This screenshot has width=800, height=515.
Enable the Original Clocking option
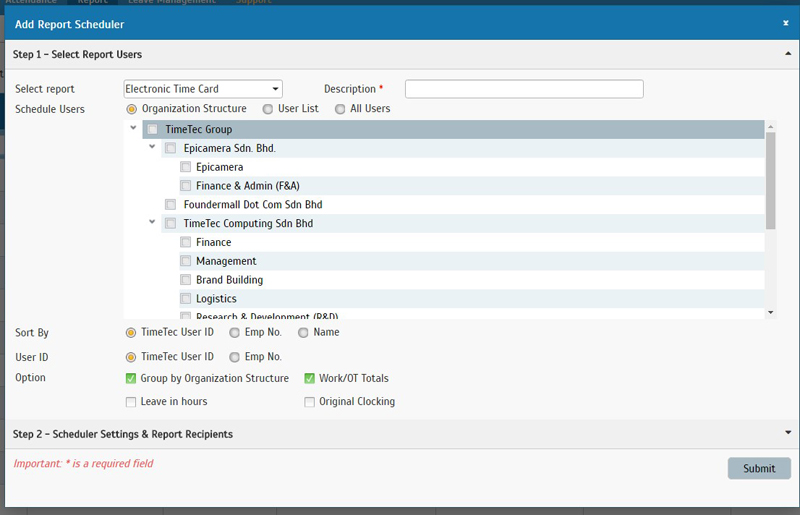[309, 402]
